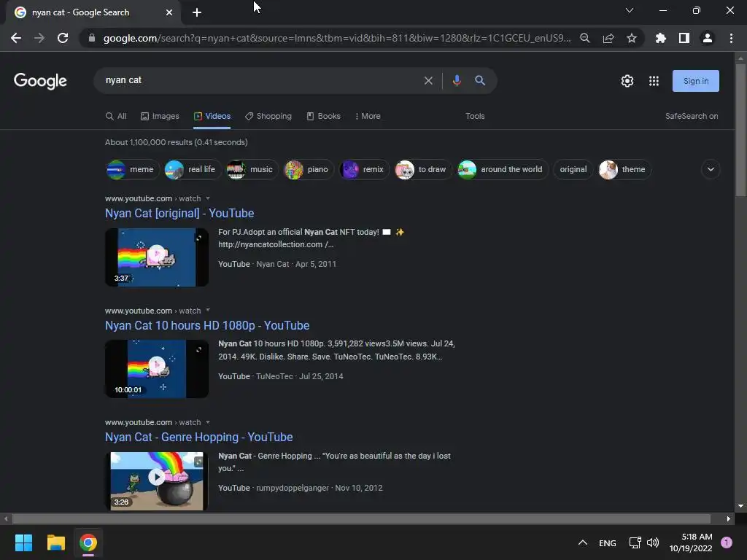Image resolution: width=747 pixels, height=560 pixels.
Task: Switch the ENG input language
Action: [x=608, y=542]
